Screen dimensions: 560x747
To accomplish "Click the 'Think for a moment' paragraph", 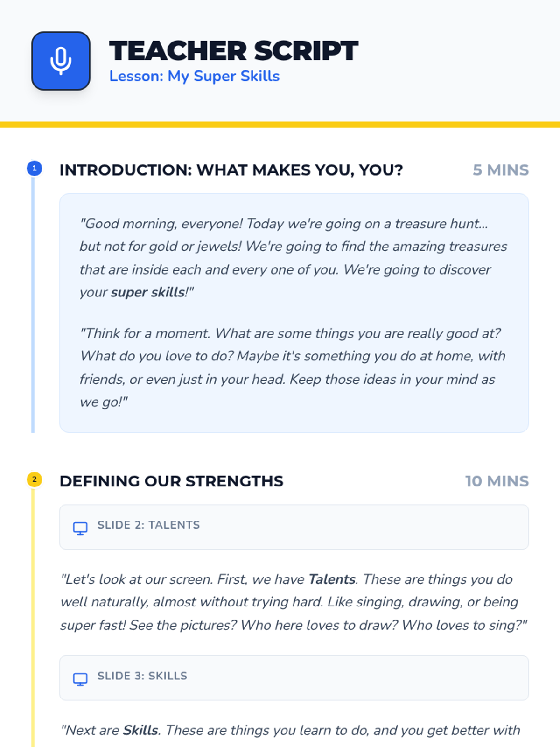I will (x=292, y=367).
